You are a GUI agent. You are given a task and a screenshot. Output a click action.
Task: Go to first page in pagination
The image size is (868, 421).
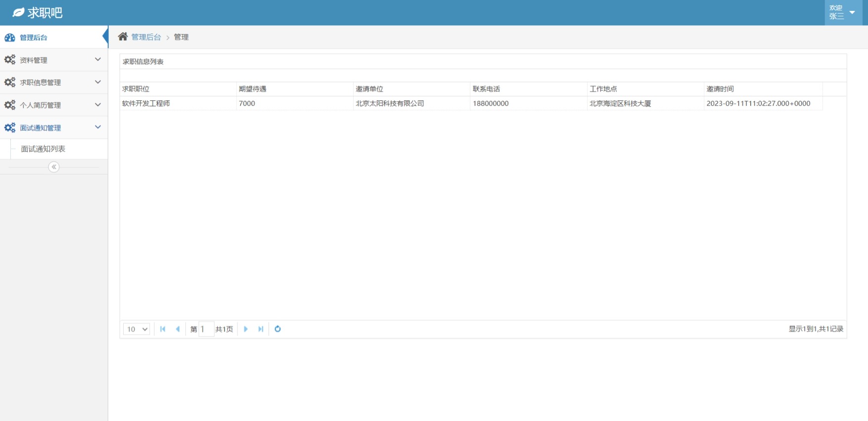(x=163, y=329)
